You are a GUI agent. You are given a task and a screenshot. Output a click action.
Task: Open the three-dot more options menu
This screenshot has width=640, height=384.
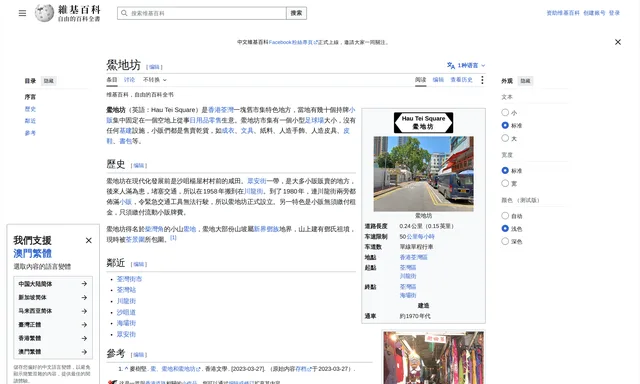point(482,80)
